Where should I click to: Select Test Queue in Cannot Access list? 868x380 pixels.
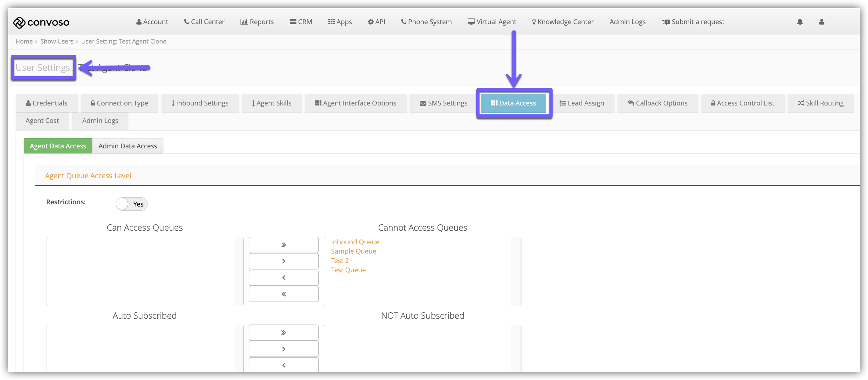click(348, 270)
